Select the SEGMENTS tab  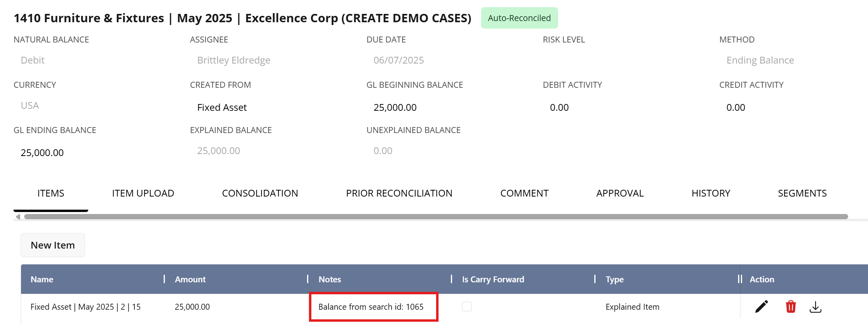(x=802, y=193)
